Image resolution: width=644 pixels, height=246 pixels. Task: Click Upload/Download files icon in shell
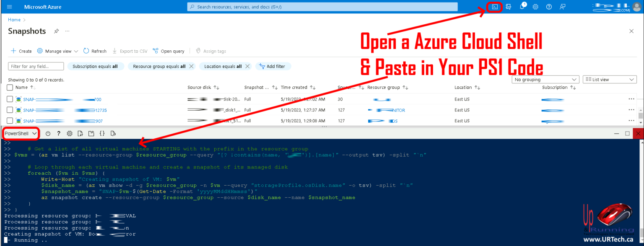[x=80, y=134]
